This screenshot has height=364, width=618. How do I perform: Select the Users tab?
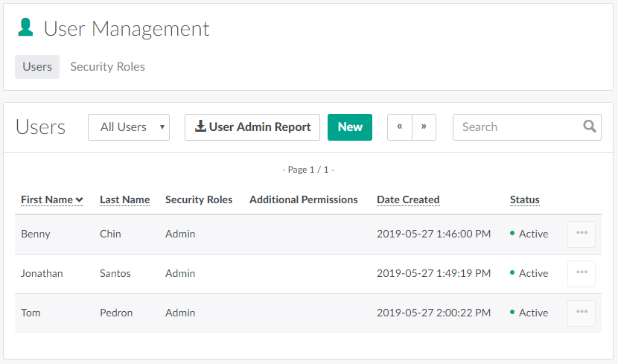tap(37, 66)
